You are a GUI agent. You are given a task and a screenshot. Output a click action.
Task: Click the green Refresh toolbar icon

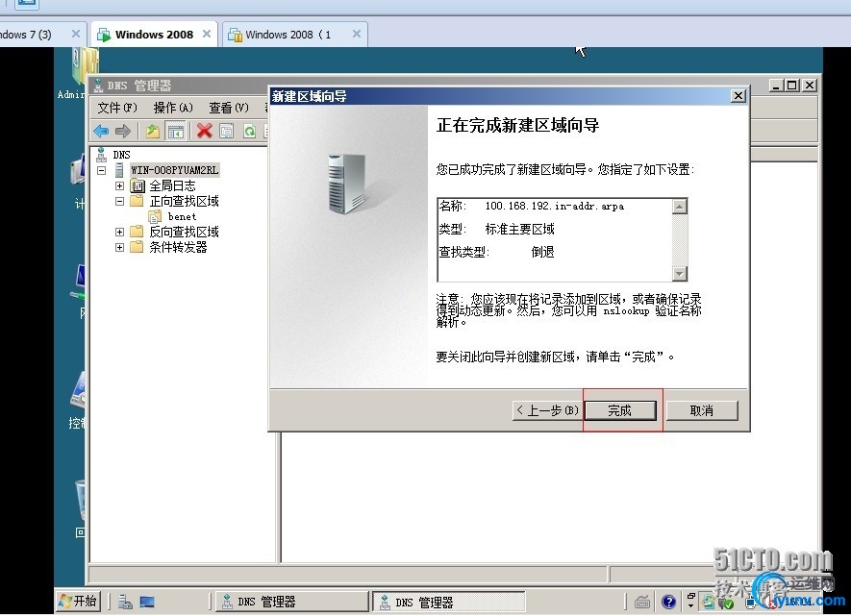click(249, 131)
